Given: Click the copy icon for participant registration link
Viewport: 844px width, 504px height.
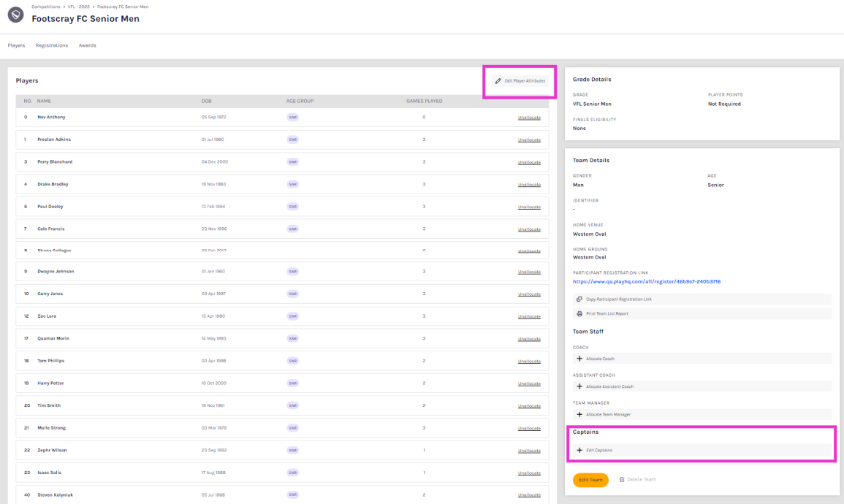Looking at the screenshot, I should (x=579, y=299).
